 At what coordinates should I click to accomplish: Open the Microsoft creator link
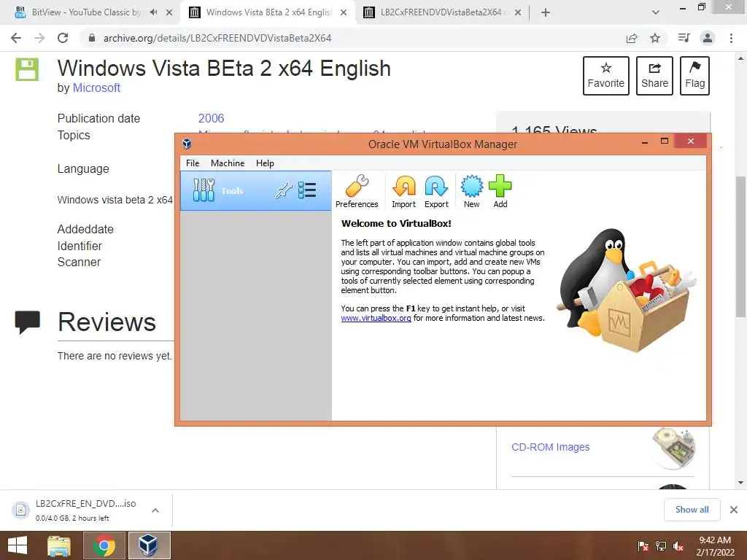coord(96,87)
